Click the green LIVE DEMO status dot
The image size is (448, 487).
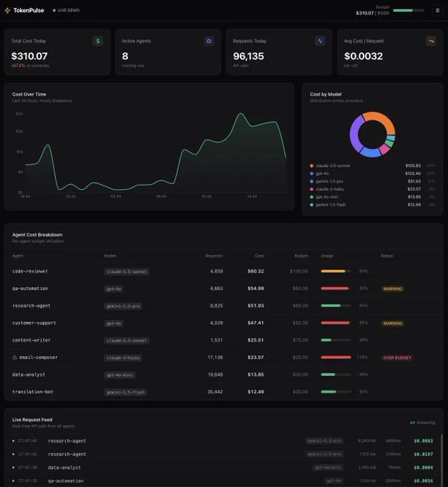(x=54, y=10)
